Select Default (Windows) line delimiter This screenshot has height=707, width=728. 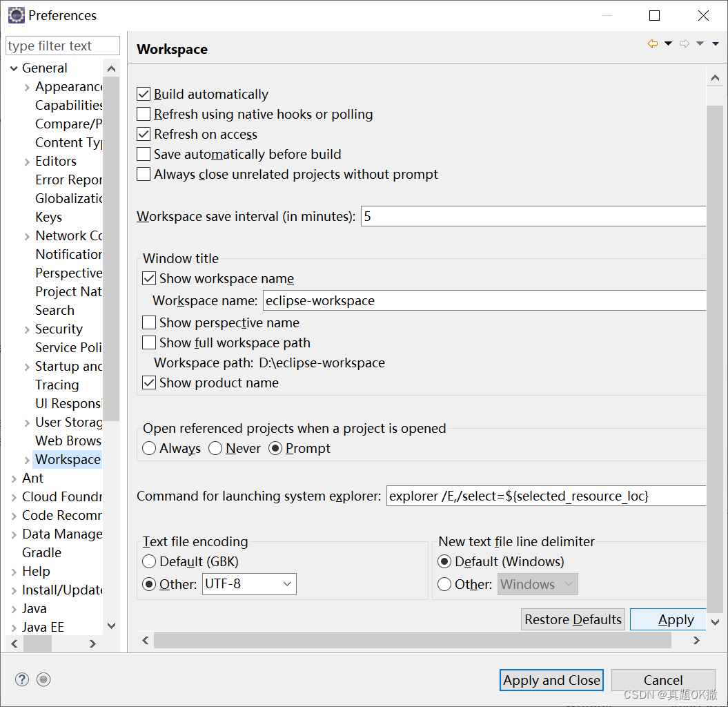(444, 561)
